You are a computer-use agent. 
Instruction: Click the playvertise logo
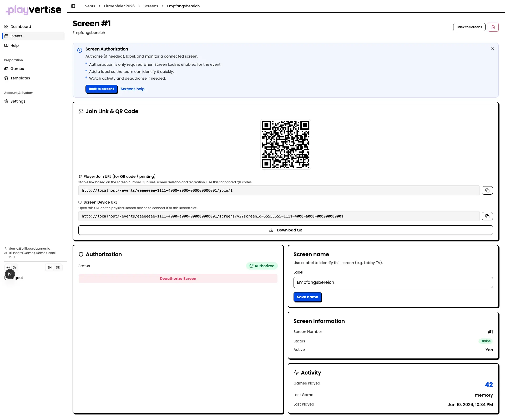pyautogui.click(x=33, y=10)
